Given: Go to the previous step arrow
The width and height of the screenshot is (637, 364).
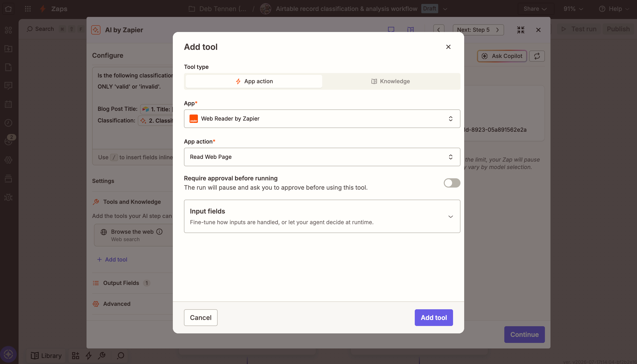Looking at the screenshot, I should tap(439, 30).
